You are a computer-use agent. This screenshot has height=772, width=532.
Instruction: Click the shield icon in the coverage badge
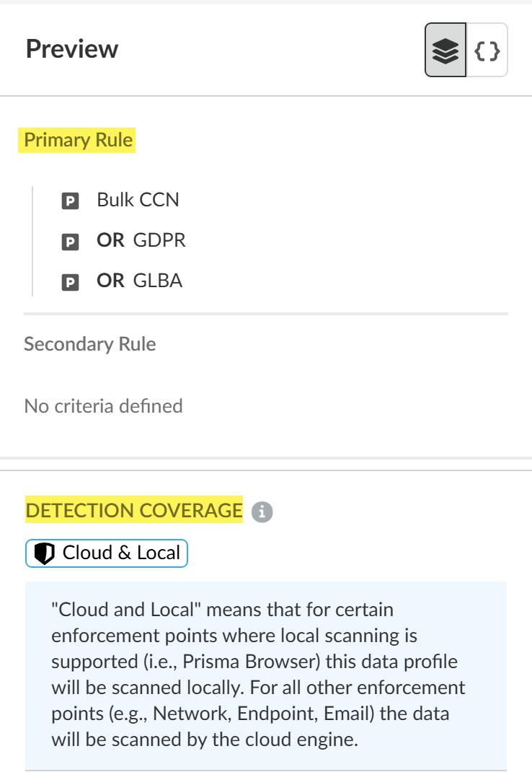(45, 554)
